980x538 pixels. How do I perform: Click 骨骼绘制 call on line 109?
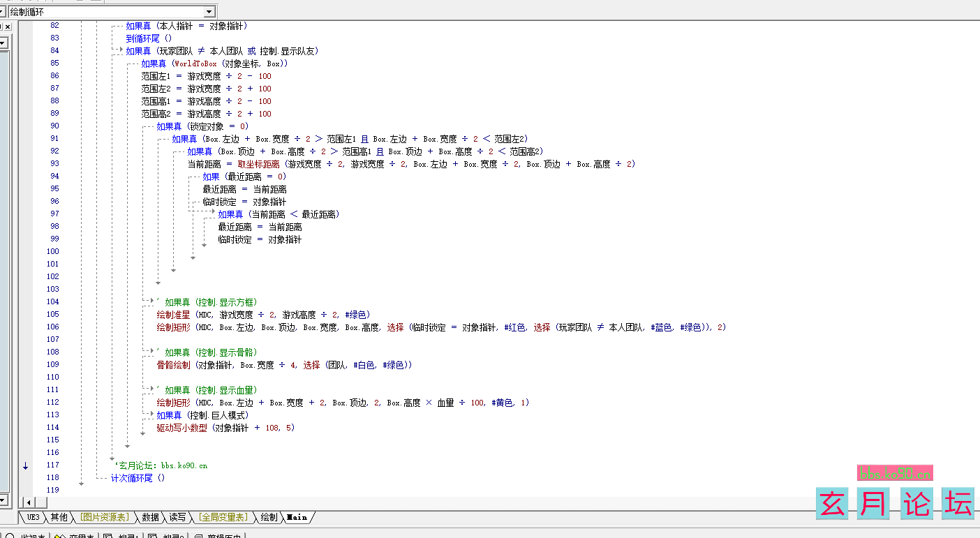(173, 365)
